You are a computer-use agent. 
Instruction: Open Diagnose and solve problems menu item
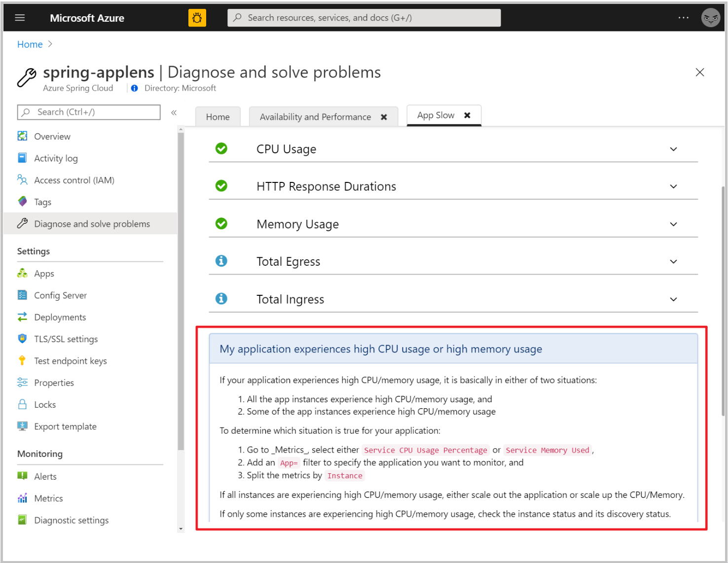tap(90, 224)
